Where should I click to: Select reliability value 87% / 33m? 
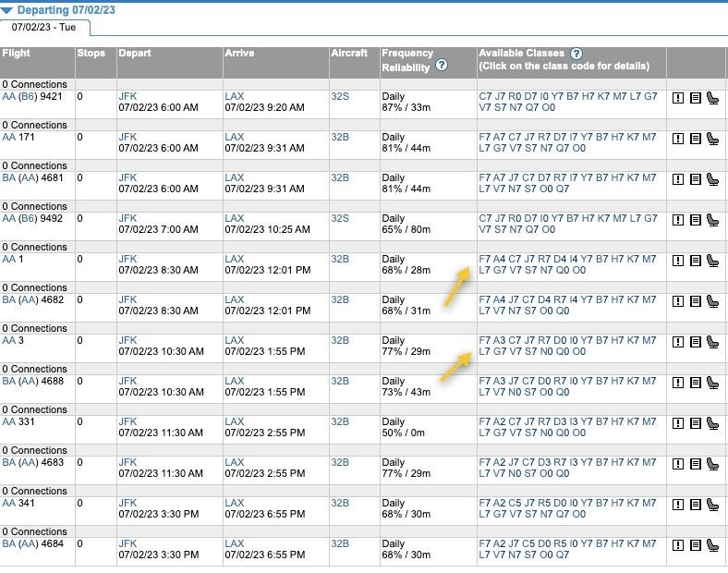tap(406, 108)
